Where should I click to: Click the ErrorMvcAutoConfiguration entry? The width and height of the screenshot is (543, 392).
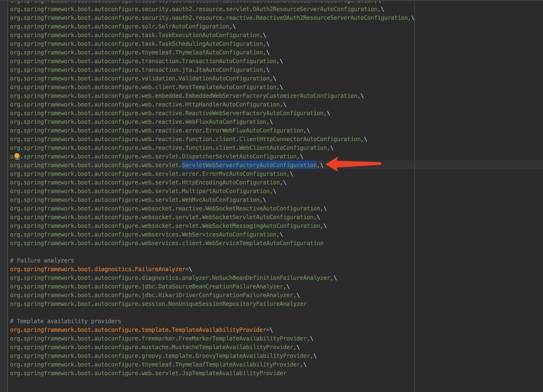[x=244, y=174]
